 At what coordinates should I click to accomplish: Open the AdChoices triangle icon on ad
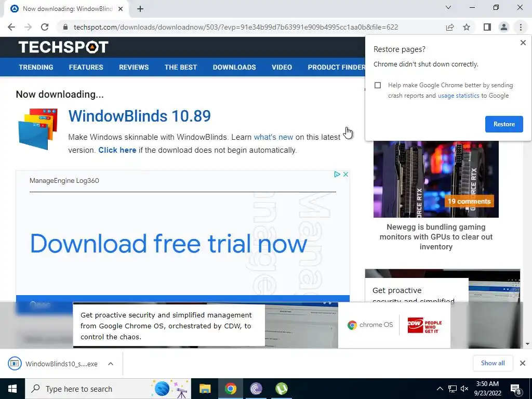coord(337,175)
